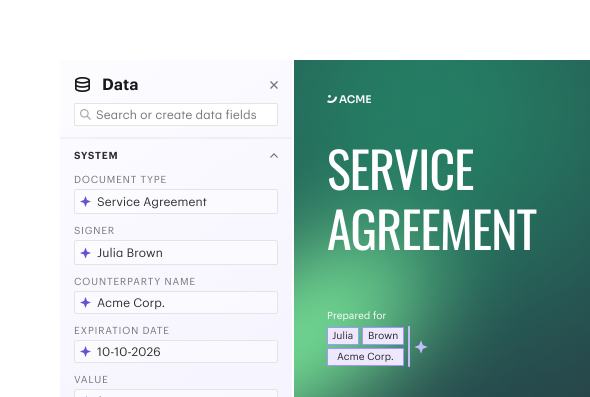Select the 10-10-2026 expiration date field
Viewport: 590px width, 397px height.
[x=176, y=351]
